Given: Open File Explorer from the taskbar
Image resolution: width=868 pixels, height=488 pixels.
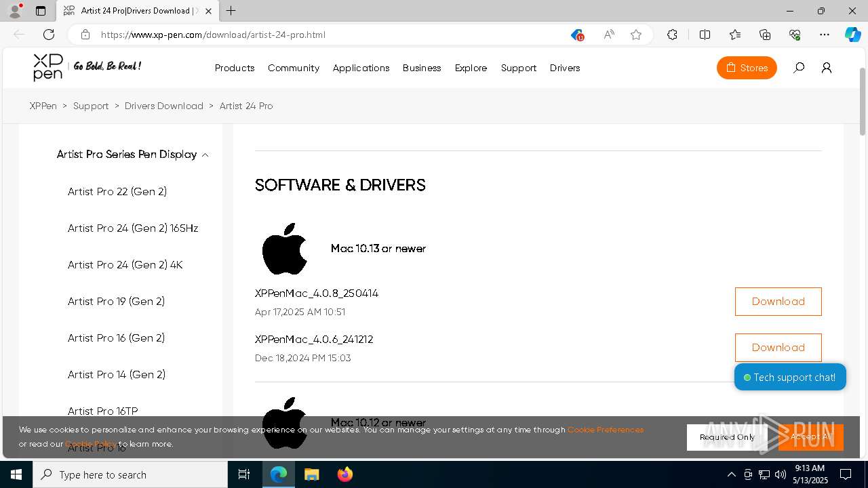Looking at the screenshot, I should click(311, 474).
